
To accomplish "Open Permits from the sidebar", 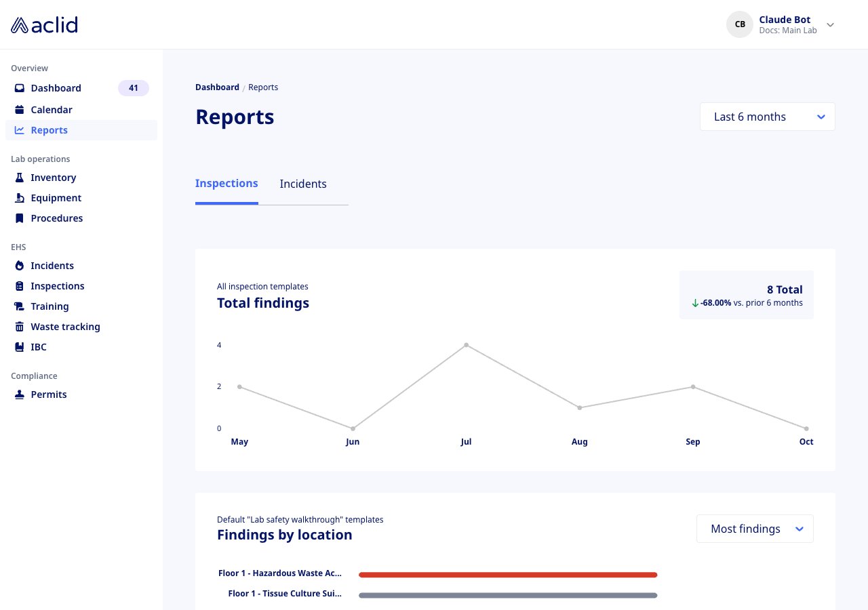I will tap(49, 394).
